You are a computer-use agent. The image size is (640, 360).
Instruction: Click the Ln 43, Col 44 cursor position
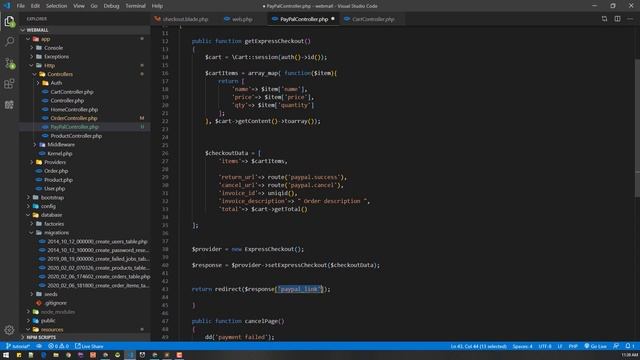tap(478, 346)
